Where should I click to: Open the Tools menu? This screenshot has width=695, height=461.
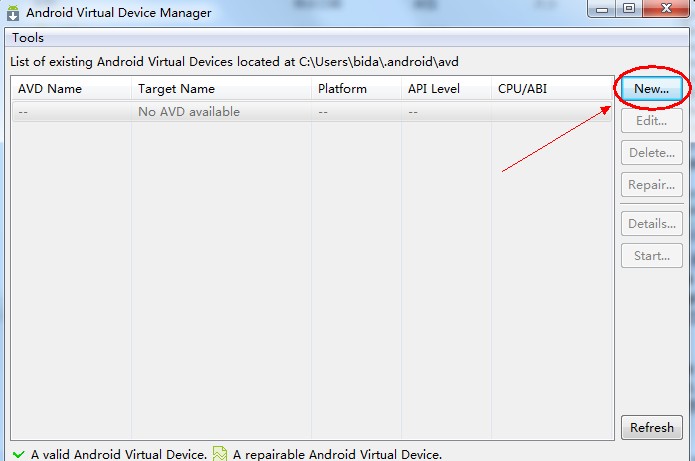(27, 38)
